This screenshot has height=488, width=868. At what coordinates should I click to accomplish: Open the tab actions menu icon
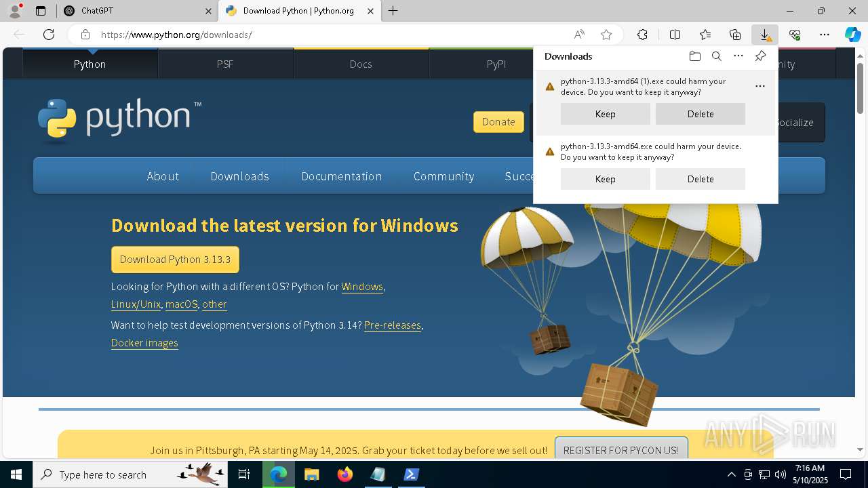pyautogui.click(x=41, y=11)
